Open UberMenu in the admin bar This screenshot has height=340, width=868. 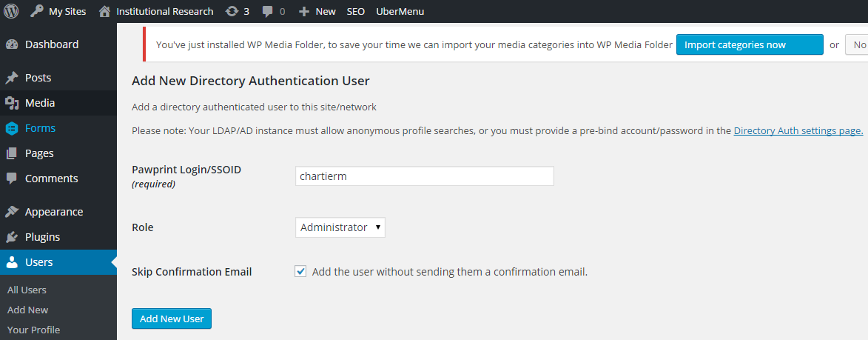(400, 11)
